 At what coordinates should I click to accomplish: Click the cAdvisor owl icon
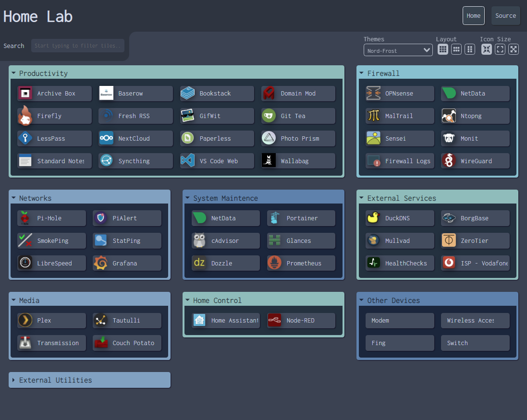199,240
